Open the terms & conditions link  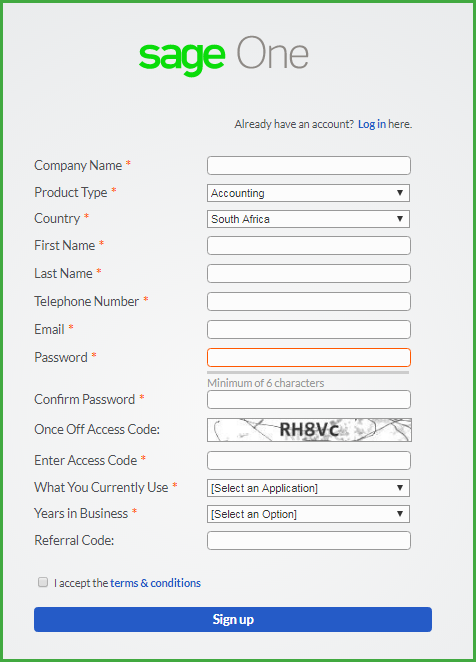pyautogui.click(x=155, y=583)
